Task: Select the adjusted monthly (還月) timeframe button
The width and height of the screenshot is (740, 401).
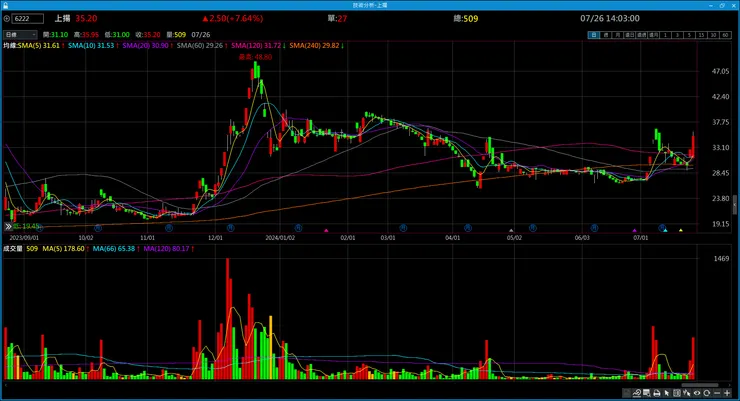Action: tap(654, 35)
